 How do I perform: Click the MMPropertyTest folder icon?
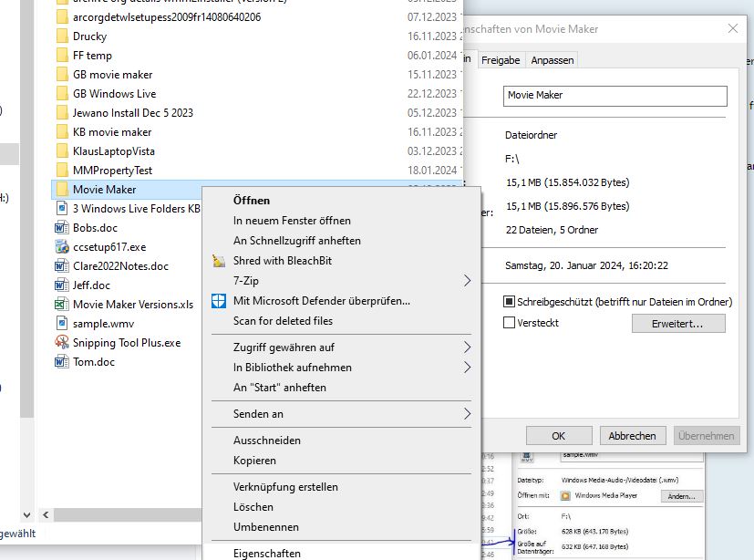coord(62,171)
